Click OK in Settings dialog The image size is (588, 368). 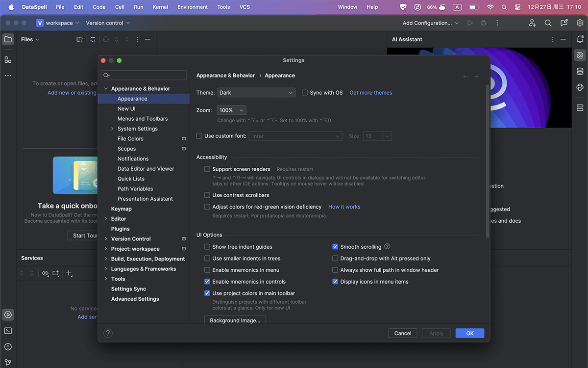[x=470, y=333]
